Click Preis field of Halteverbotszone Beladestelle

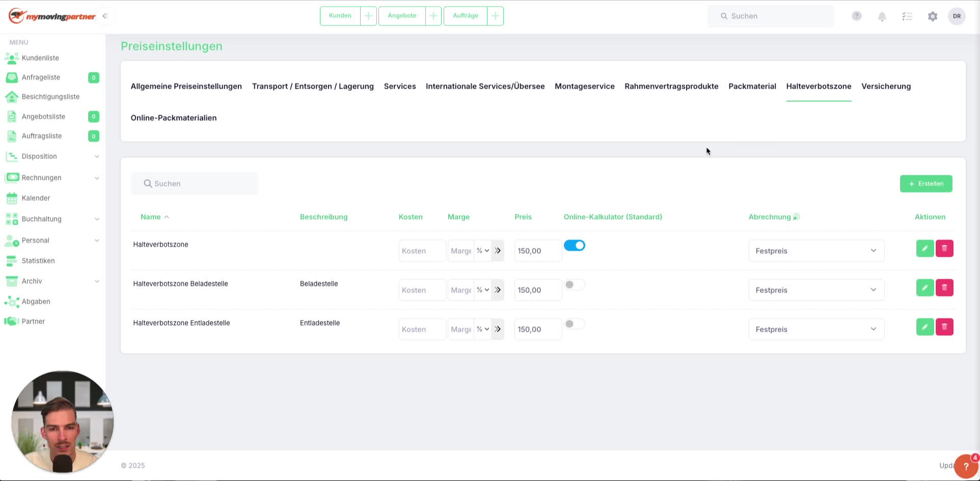[538, 290]
